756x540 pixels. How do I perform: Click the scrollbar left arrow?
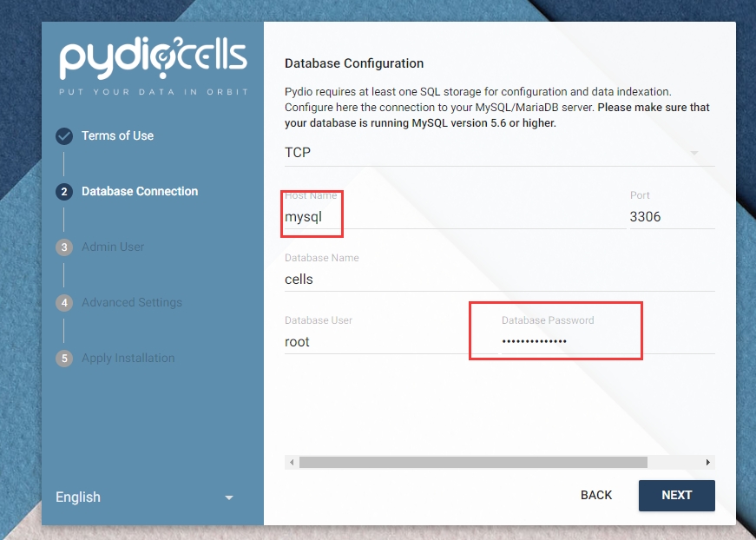pyautogui.click(x=292, y=463)
